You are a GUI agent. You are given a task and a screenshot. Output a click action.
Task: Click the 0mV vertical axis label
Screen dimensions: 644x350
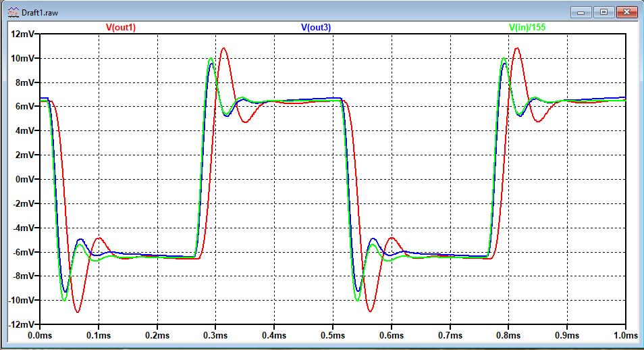[26, 179]
